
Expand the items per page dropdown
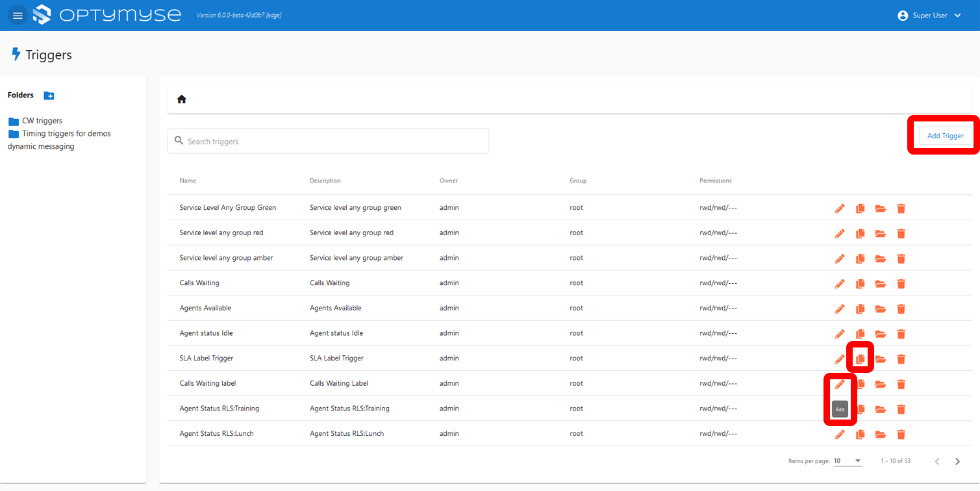click(848, 461)
